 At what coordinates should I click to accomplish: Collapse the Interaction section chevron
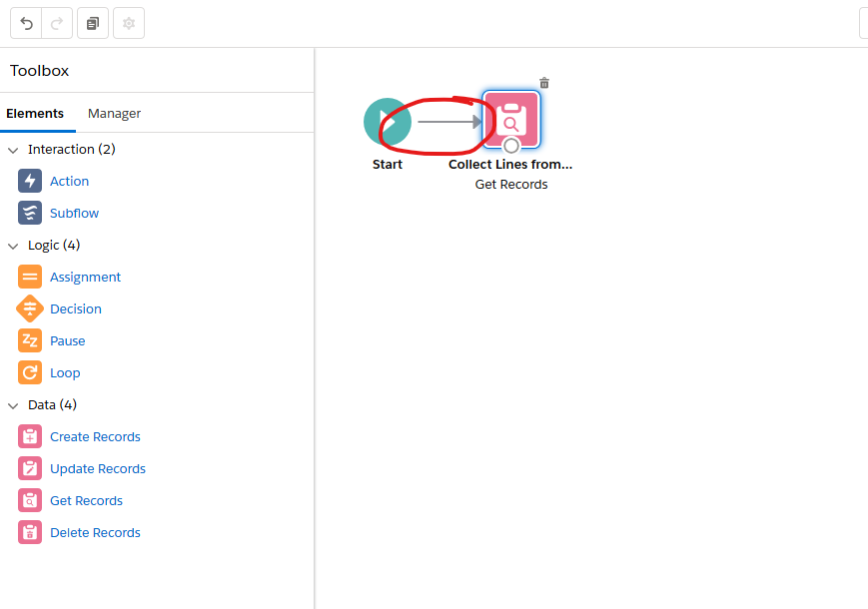click(x=13, y=150)
